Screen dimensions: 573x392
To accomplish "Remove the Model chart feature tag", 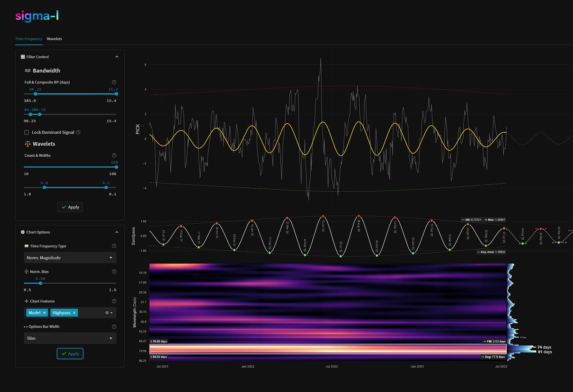I will 44,313.
